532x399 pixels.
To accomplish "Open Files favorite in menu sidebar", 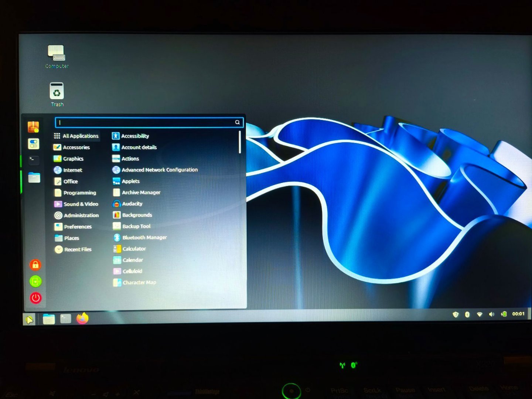I will 34,177.
